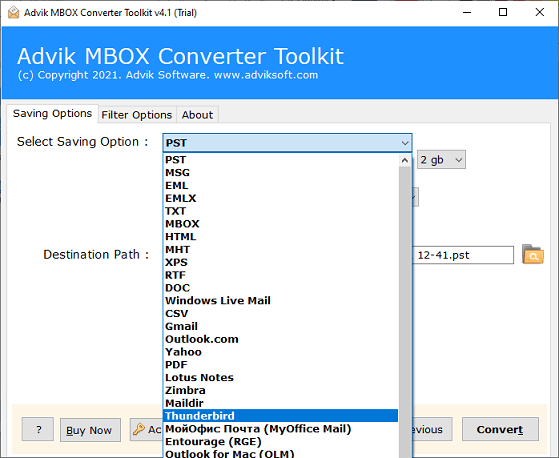Choose PST from the dropdown list
Image resolution: width=559 pixels, height=458 pixels.
click(x=281, y=160)
